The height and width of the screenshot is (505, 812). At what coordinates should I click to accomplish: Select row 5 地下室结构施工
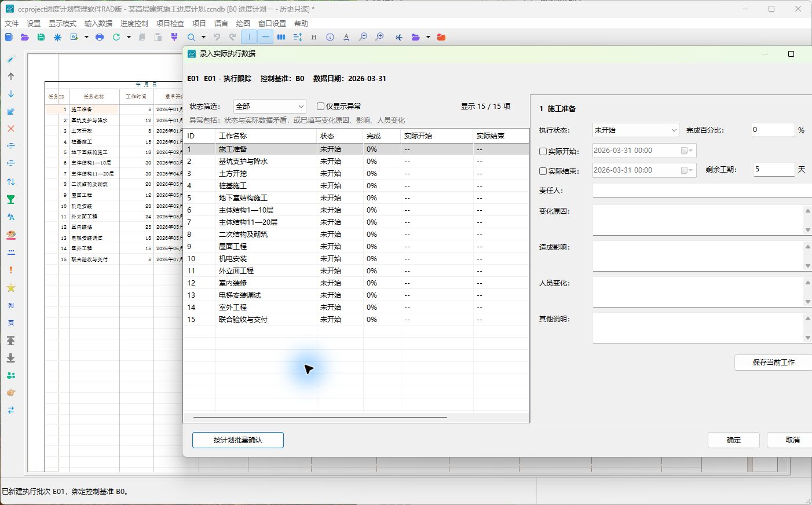click(356, 198)
